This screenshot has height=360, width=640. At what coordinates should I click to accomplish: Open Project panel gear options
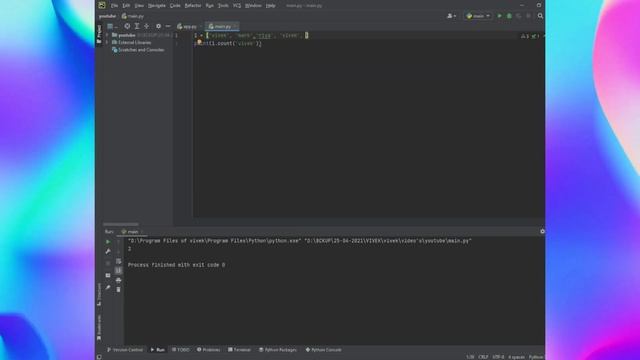click(158, 26)
